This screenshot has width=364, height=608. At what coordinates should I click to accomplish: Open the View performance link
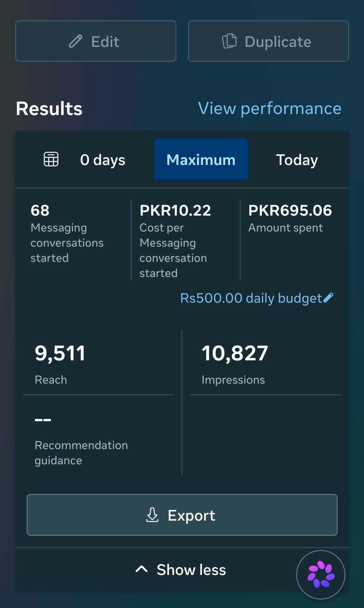click(270, 109)
